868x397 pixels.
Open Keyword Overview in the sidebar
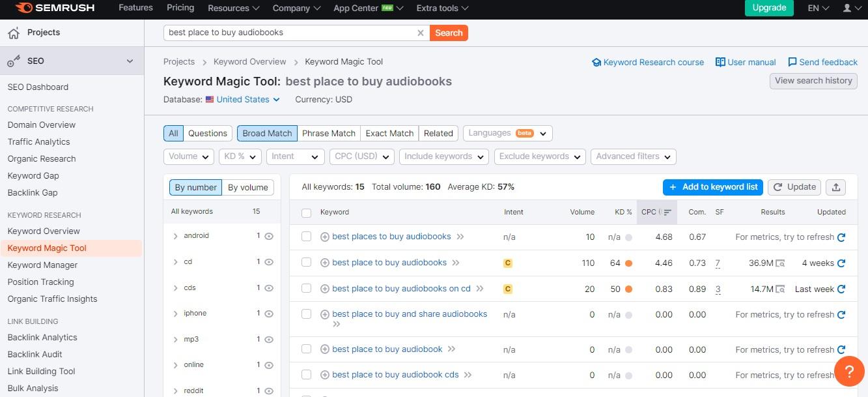44,231
